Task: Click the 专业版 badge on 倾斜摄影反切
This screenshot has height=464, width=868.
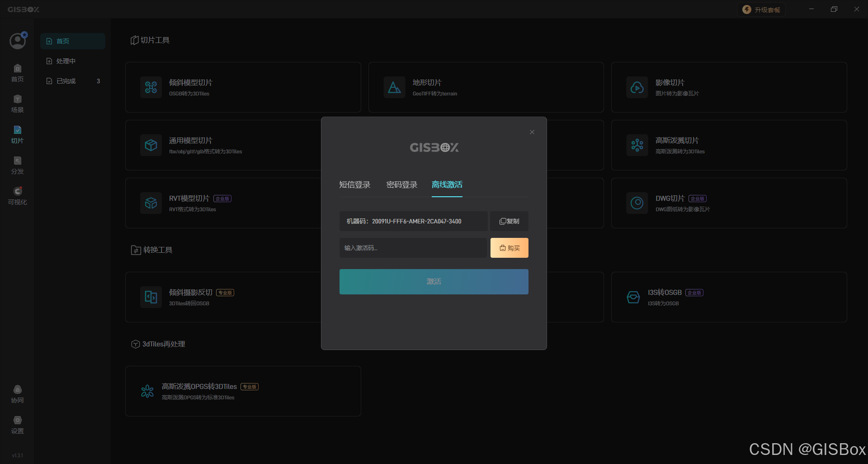Action: [225, 293]
